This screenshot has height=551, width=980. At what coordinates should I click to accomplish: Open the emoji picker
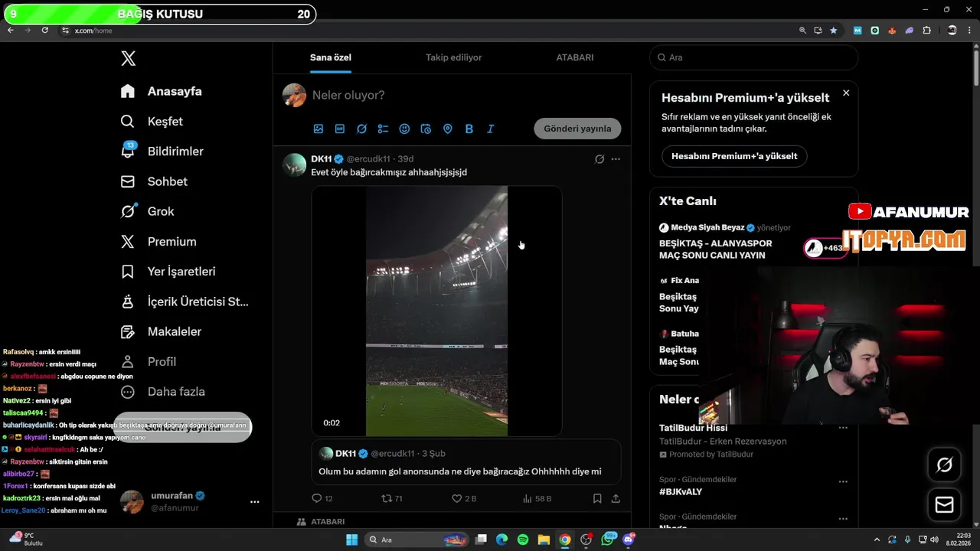click(404, 129)
